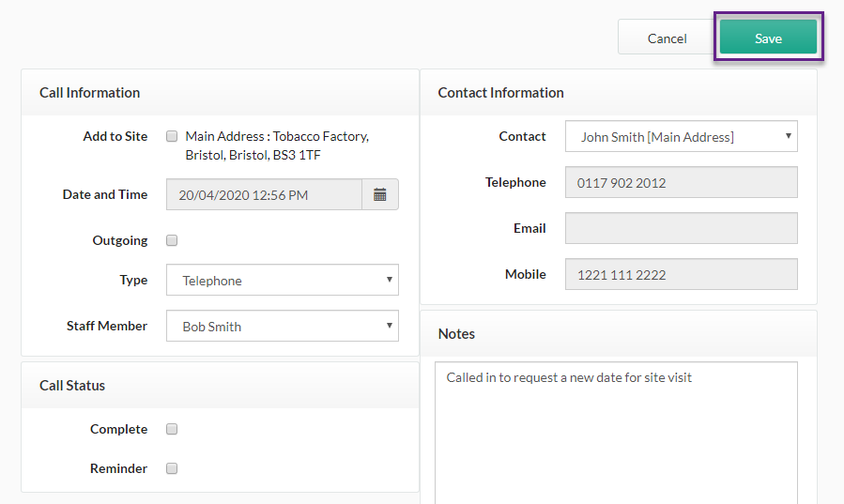Open the Contact dropdown showing John Smith
This screenshot has width=844, height=504.
pos(682,136)
